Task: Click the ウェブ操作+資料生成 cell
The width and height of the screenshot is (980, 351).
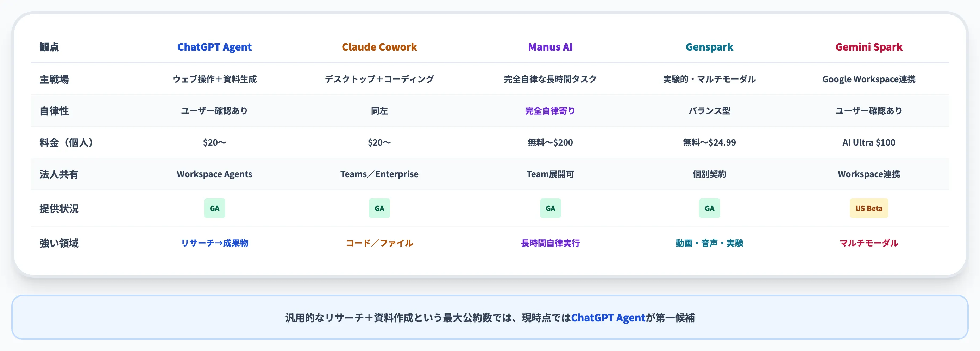Action: pos(215,79)
